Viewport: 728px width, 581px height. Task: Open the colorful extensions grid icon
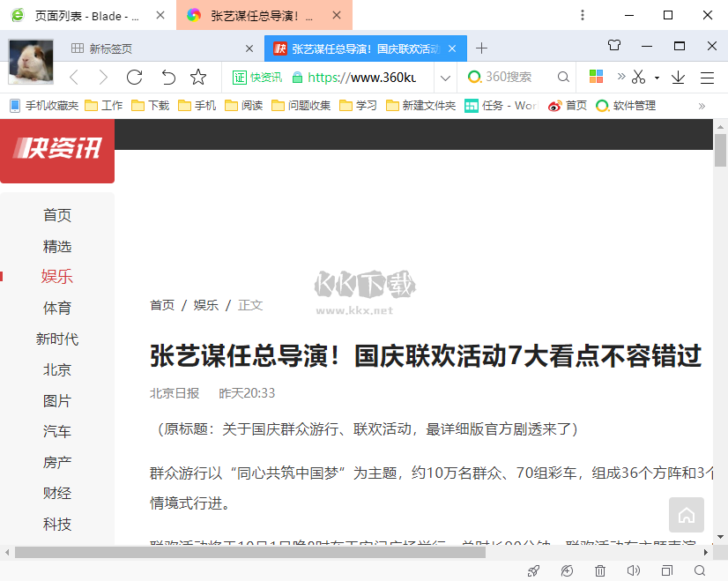[x=597, y=78]
